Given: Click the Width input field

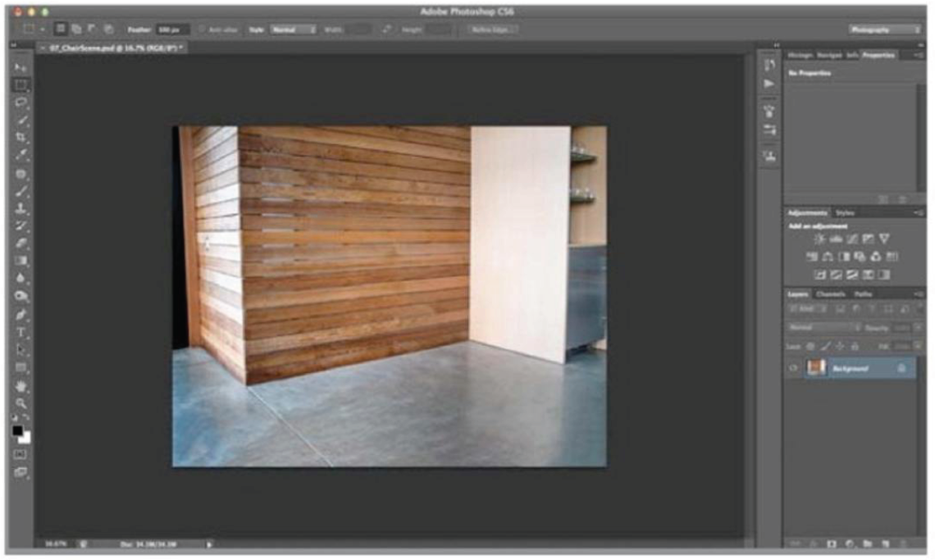Looking at the screenshot, I should point(358,30).
